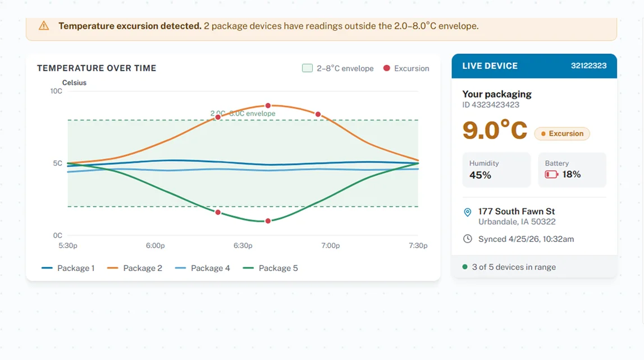Click the Package 5 lowest excursion point

click(x=268, y=221)
